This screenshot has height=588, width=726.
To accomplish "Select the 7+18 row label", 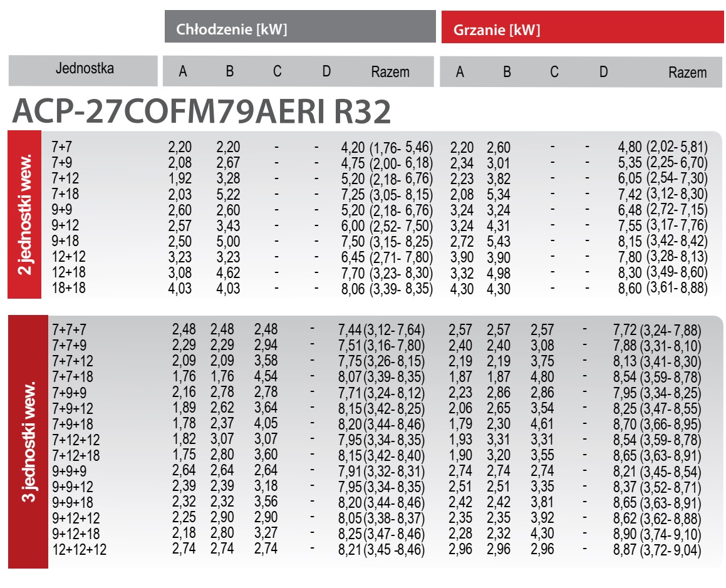I will pos(65,194).
